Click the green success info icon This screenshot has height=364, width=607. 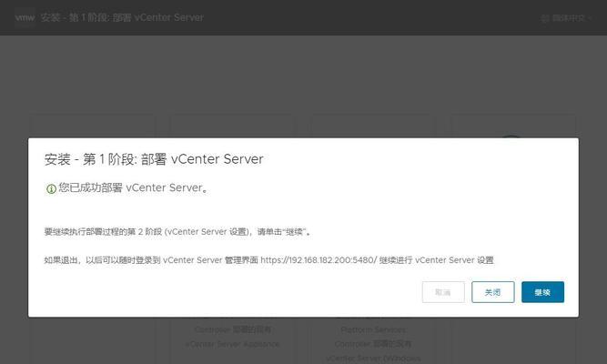pos(51,188)
